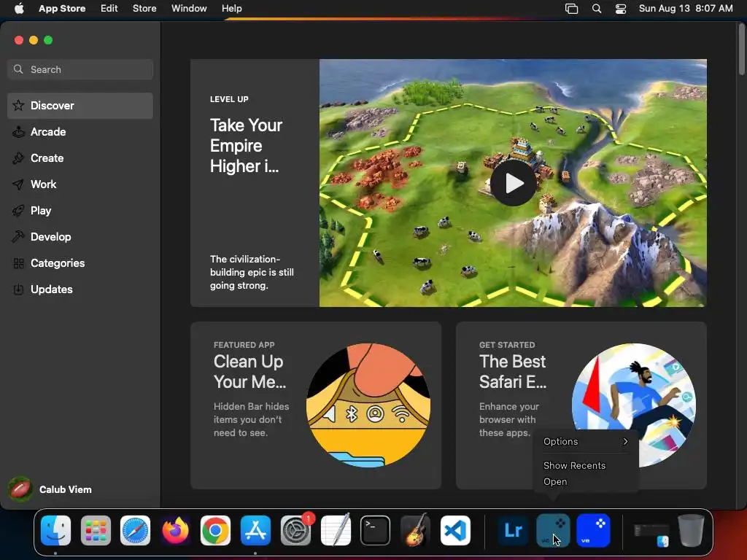Open the Clean Up Your Me... featured card

coord(316,405)
